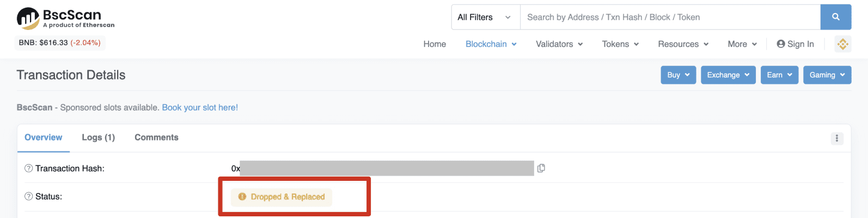Open the Comments tab
868x218 pixels.
tap(156, 137)
